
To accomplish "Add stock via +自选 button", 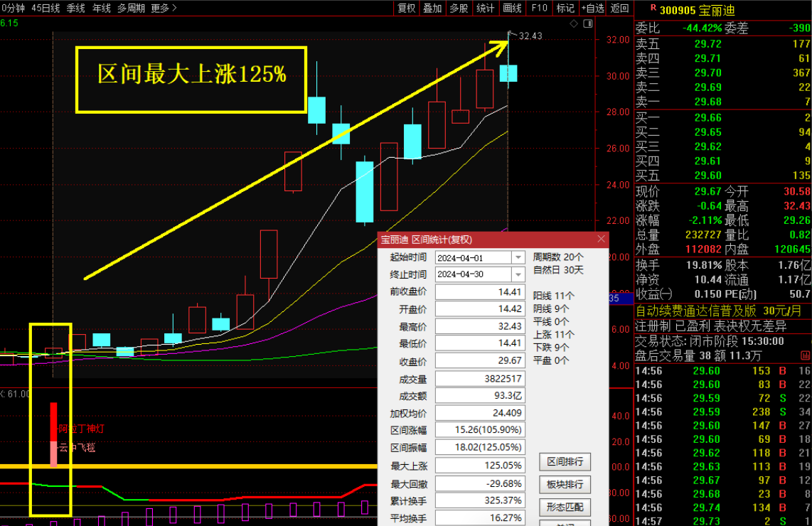I will 592,9.
